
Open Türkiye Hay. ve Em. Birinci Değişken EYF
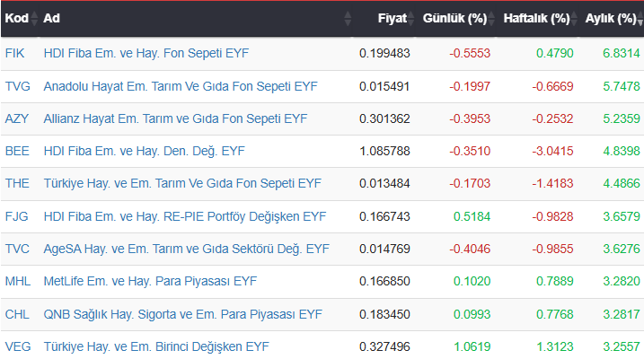[x=156, y=347]
